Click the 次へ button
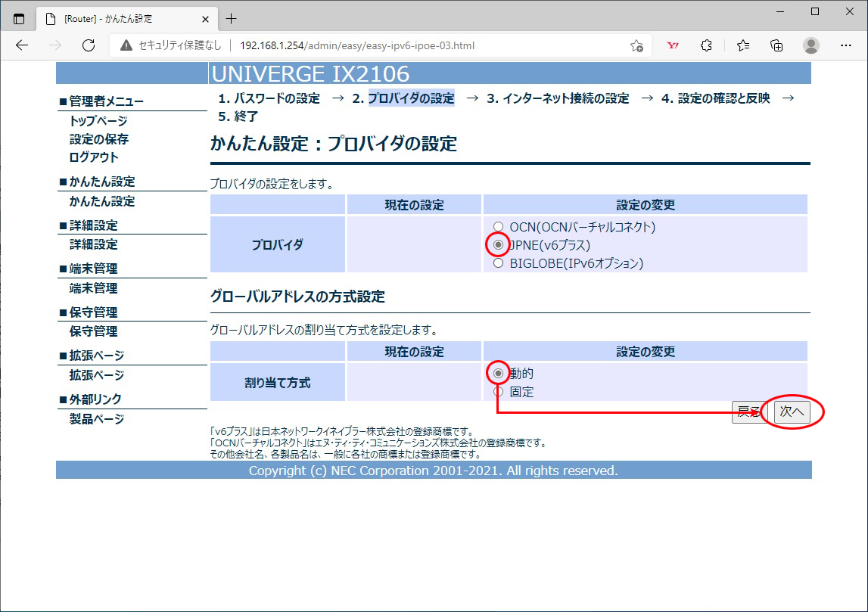Image resolution: width=868 pixels, height=612 pixels. [x=792, y=412]
